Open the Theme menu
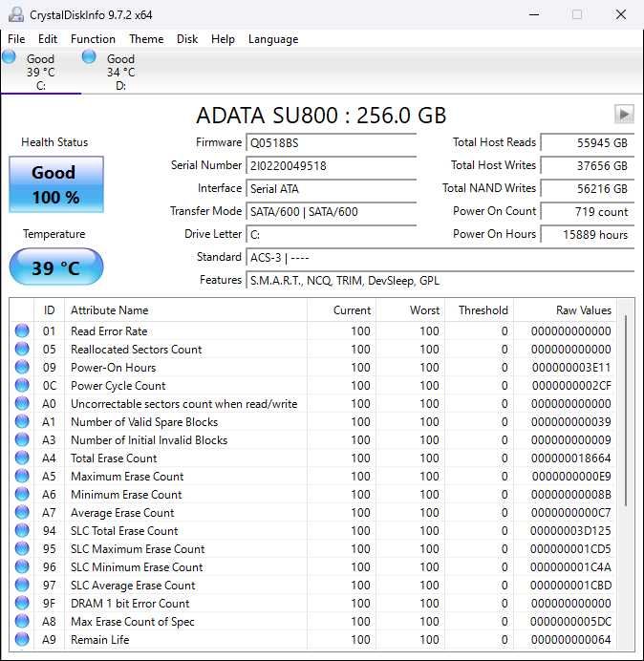 [146, 39]
